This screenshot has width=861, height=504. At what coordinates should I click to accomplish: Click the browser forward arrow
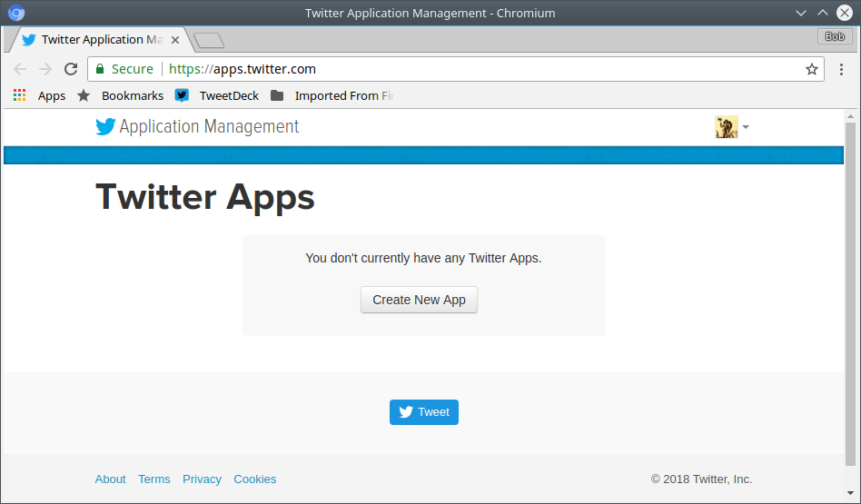[45, 69]
